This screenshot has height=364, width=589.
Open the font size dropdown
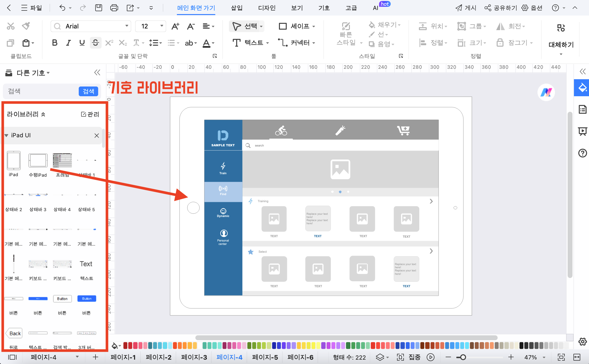[x=162, y=26]
